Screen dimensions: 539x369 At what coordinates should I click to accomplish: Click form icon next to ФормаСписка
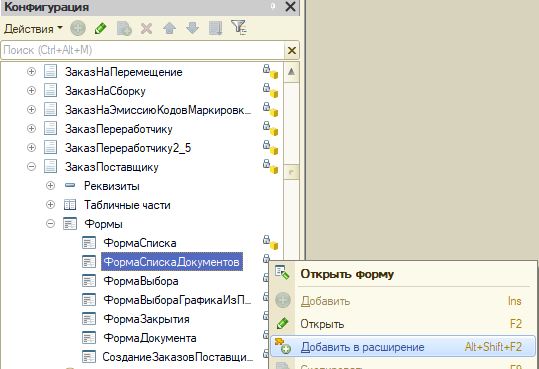(x=89, y=243)
